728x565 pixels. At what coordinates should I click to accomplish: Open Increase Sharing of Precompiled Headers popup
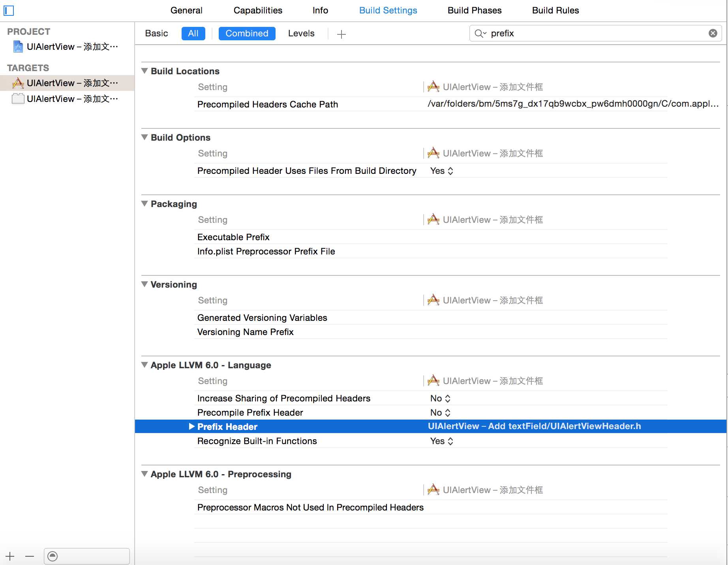pos(440,398)
